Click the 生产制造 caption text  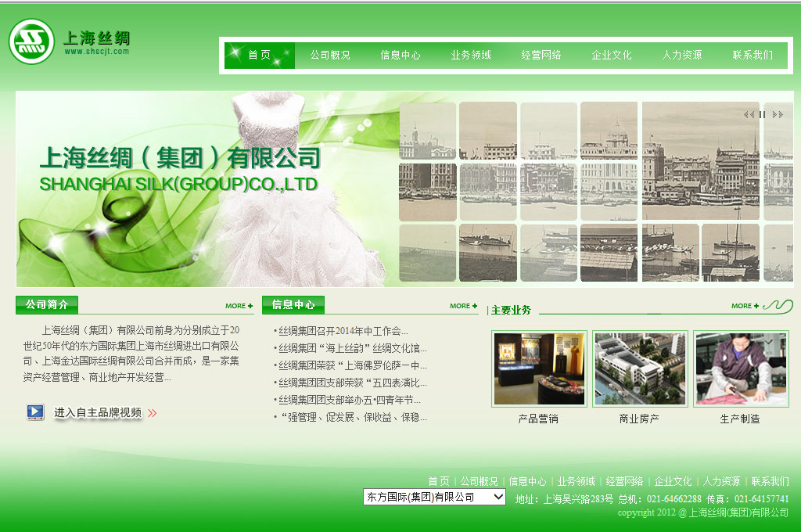tap(740, 419)
